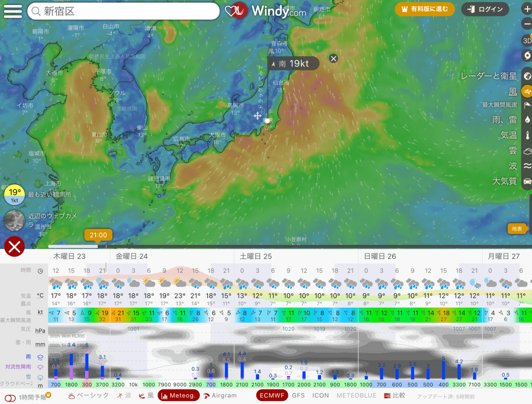Zoom in on the map
532x404 pixels.
527,9
